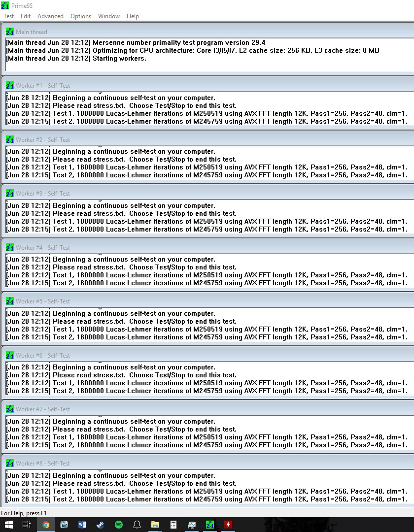Open the Test menu

8,16
